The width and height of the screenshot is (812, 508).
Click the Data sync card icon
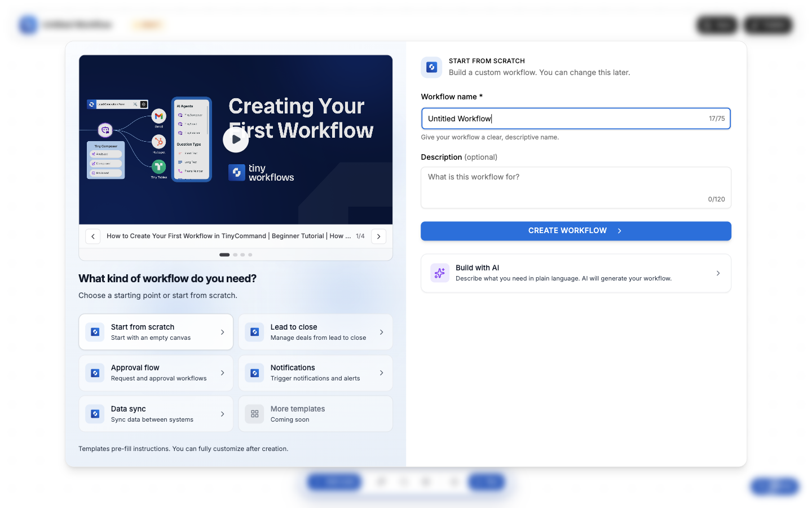pos(95,414)
